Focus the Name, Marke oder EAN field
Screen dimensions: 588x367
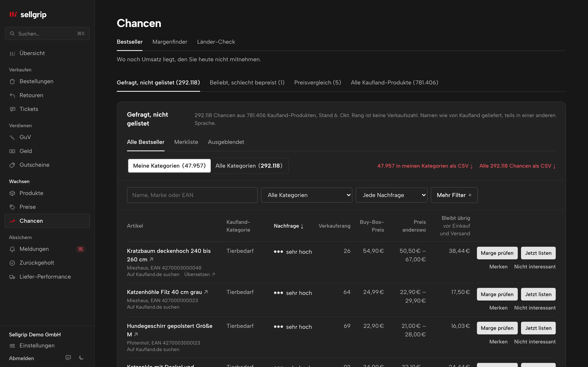[192, 195]
